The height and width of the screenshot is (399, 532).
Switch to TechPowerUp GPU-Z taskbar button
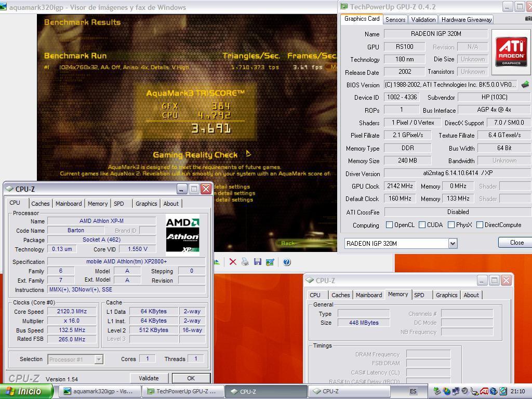183,391
